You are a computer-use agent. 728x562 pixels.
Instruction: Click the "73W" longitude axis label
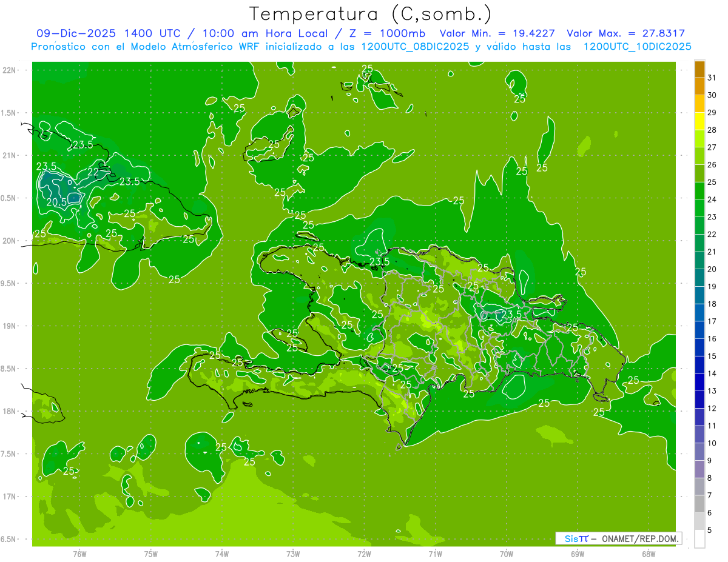(x=293, y=554)
